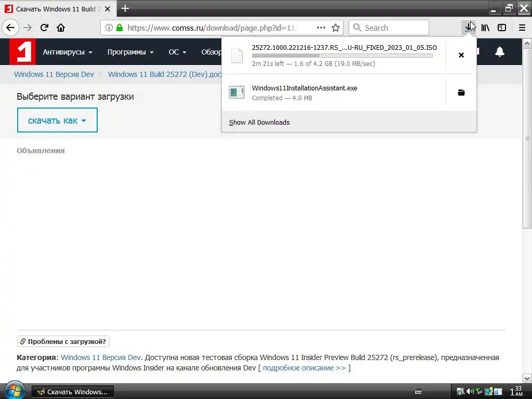This screenshot has width=532, height=399.
Task: Open the Firefox home page
Action: [61, 28]
